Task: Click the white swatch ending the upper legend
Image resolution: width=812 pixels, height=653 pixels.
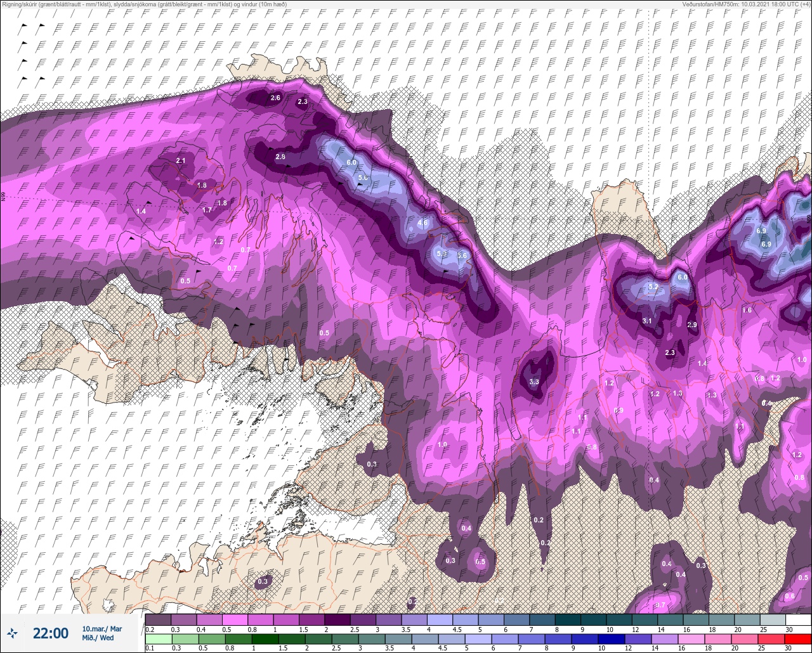Action: (x=798, y=619)
